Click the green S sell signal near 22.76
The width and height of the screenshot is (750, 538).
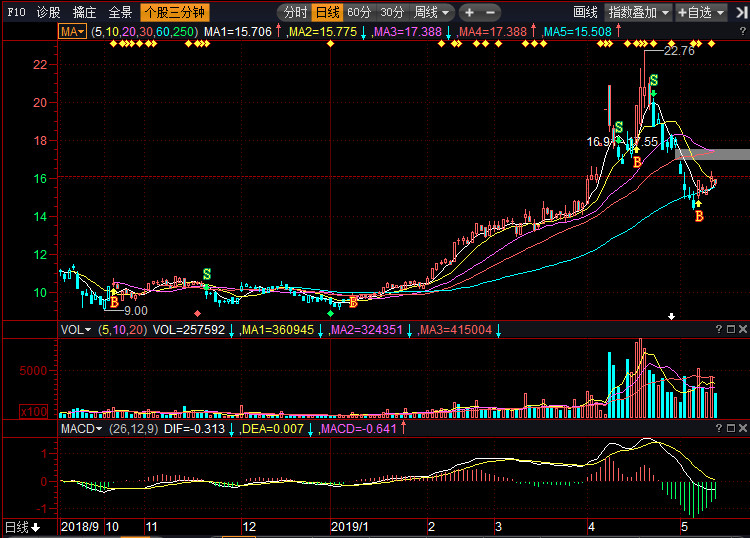653,80
